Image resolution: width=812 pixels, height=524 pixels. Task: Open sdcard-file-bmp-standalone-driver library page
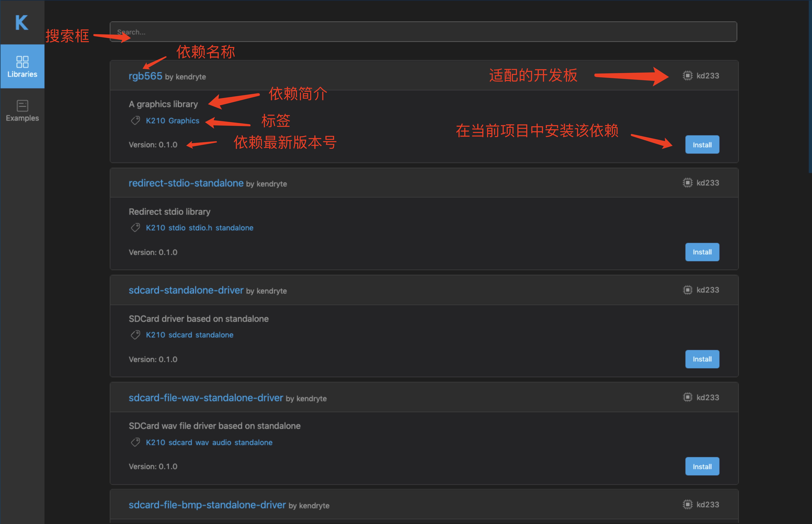point(207,505)
